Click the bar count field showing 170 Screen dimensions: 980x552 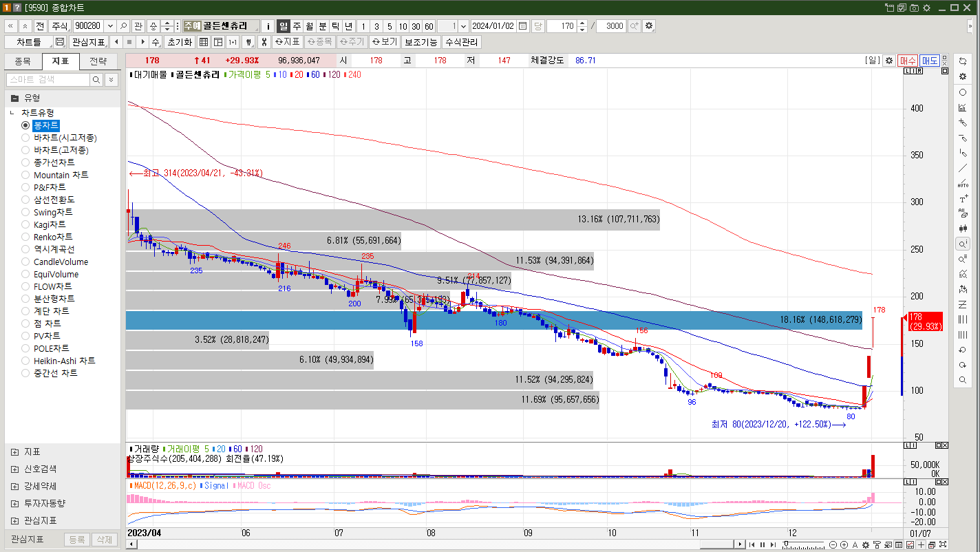tap(562, 25)
